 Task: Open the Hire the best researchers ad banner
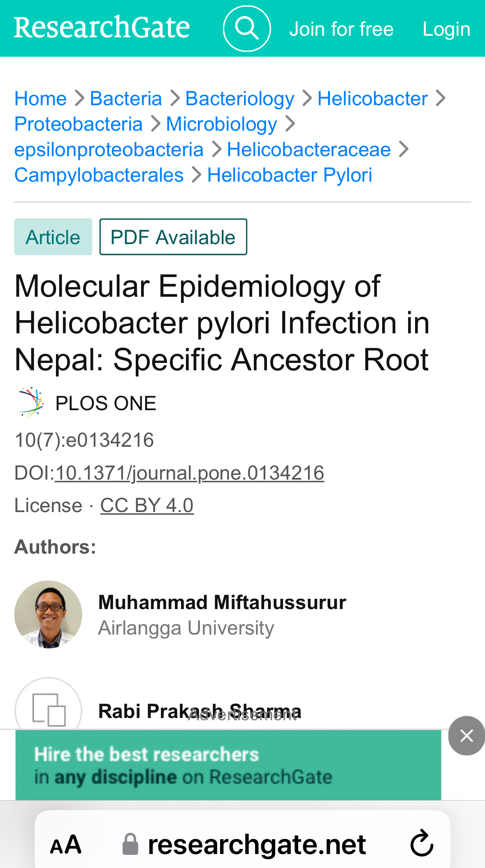[228, 765]
